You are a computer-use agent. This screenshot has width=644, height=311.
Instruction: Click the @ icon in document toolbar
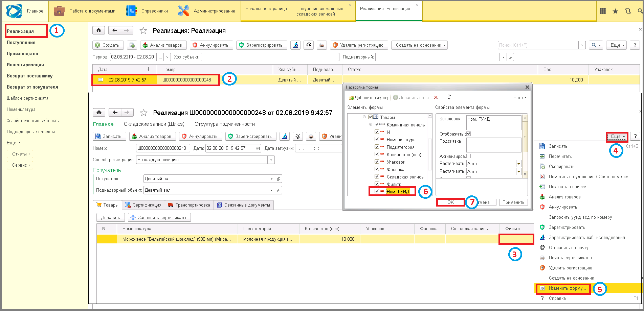pyautogui.click(x=298, y=136)
